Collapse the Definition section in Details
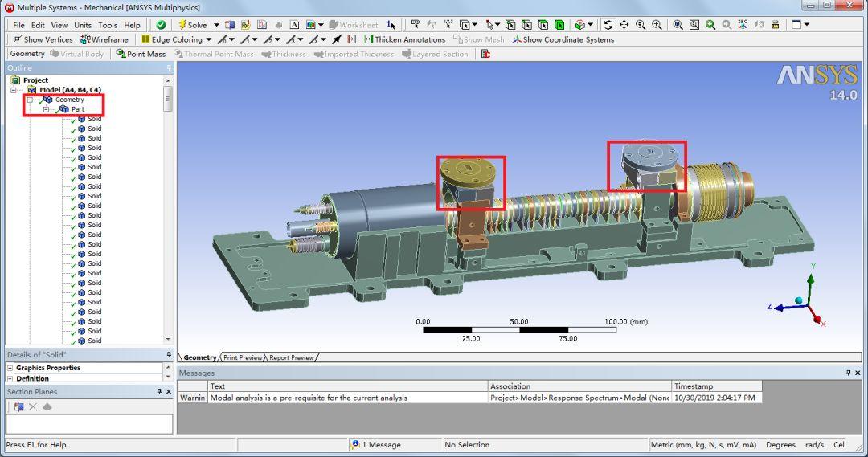868x457 pixels. (x=10, y=379)
